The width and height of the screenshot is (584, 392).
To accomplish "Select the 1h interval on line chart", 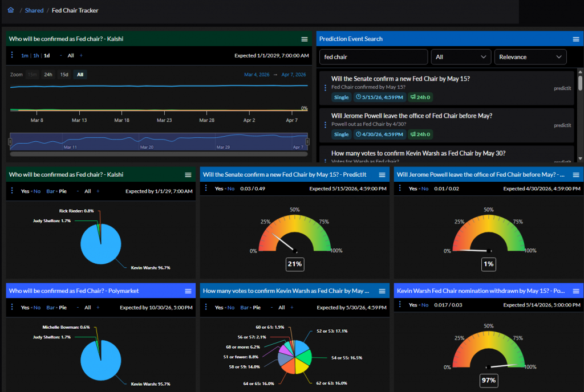I will tap(36, 56).
